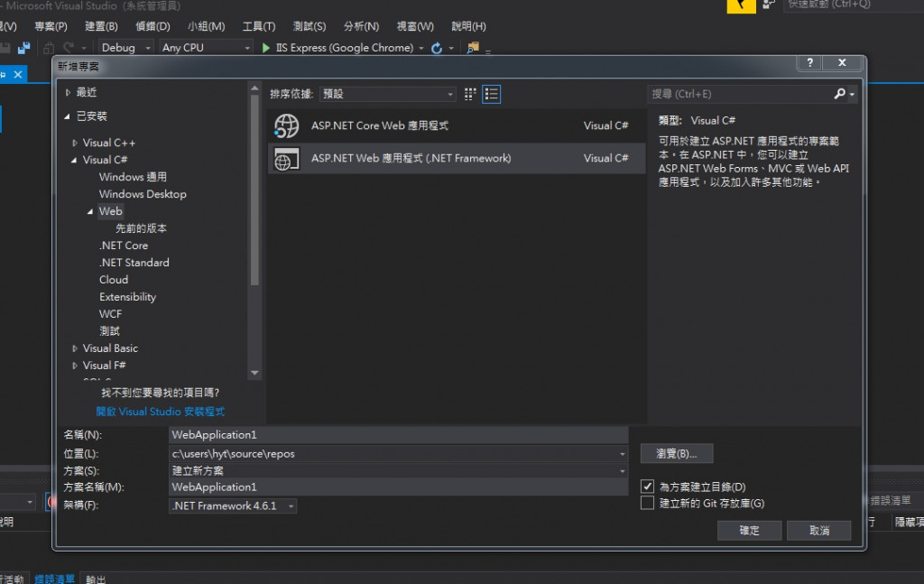Screen dimensions: 924x584
Task: Select the Windows Desktop tree item
Action: pyautogui.click(x=143, y=194)
